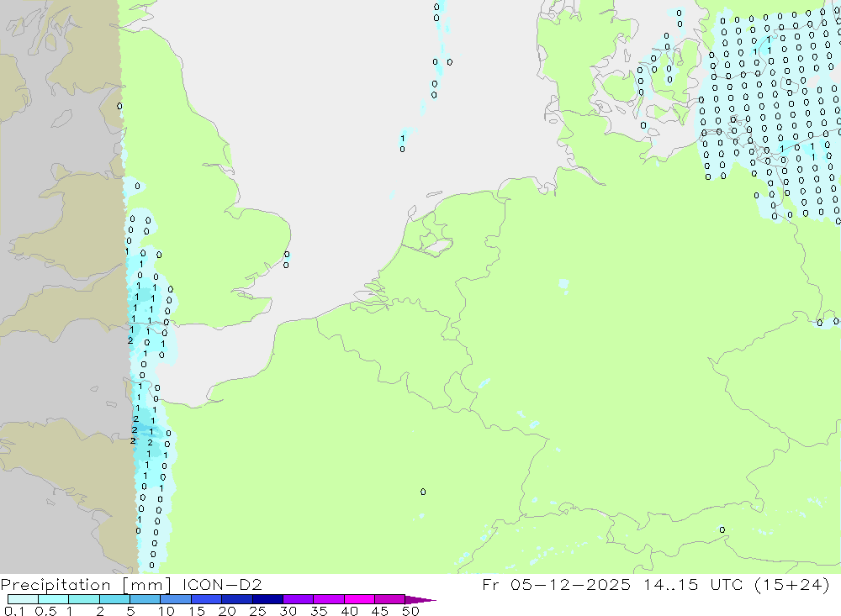The width and height of the screenshot is (841, 616).
Task: Click the '(15+24)' forecast run text
Action: [792, 584]
